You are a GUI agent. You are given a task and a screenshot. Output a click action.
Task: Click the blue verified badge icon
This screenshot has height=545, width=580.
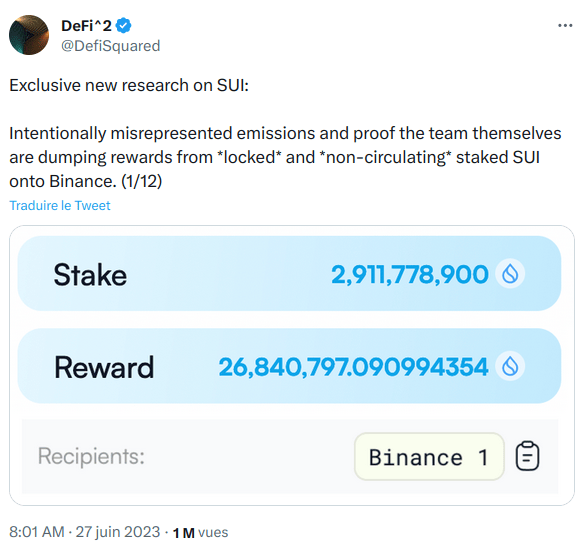[x=123, y=26]
